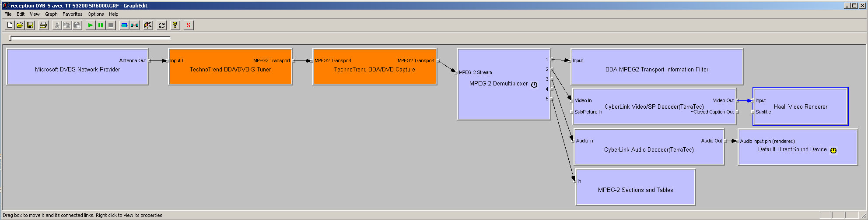The height and width of the screenshot is (220, 868).
Task: Click the Cut scissors icon
Action: pos(56,25)
